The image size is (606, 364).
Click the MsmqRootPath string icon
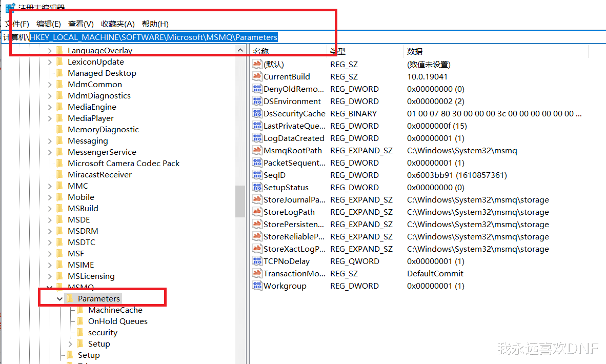click(x=257, y=150)
